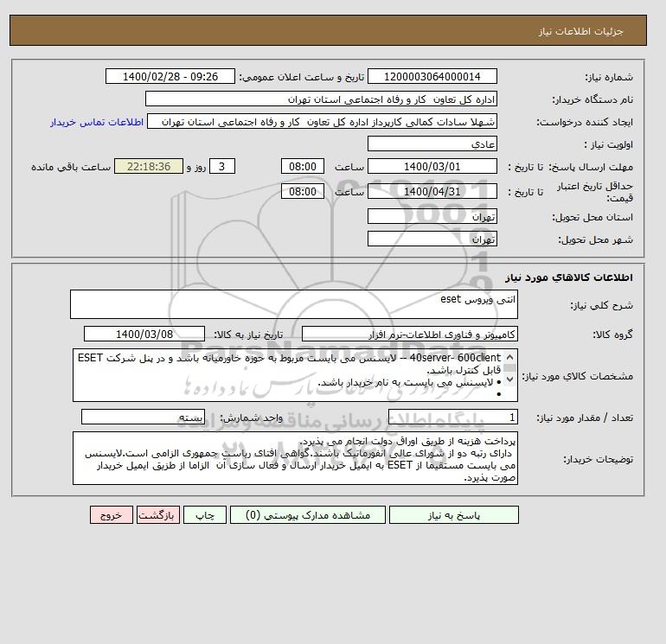
Task: Click the label توضیحات خریدار
Action: pyautogui.click(x=598, y=459)
